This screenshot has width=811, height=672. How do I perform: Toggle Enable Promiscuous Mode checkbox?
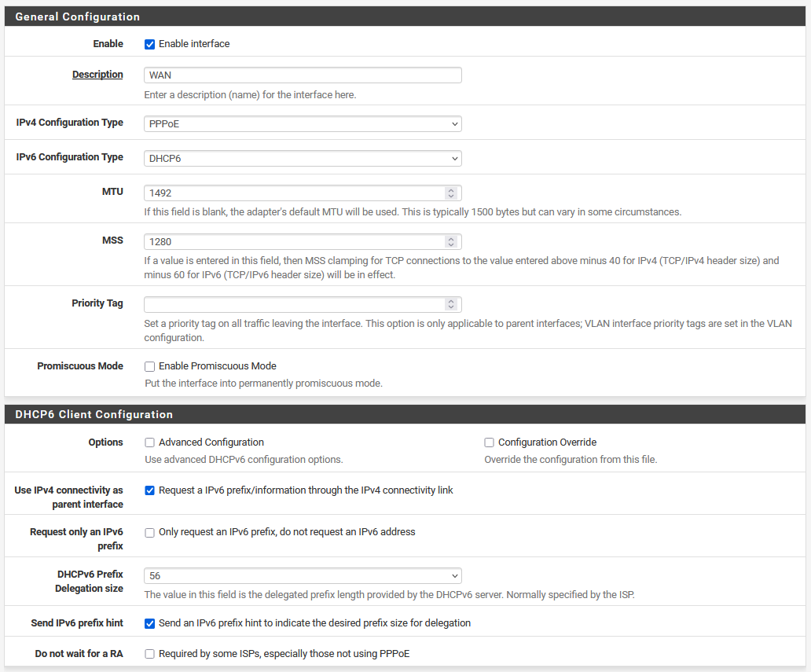click(x=149, y=367)
